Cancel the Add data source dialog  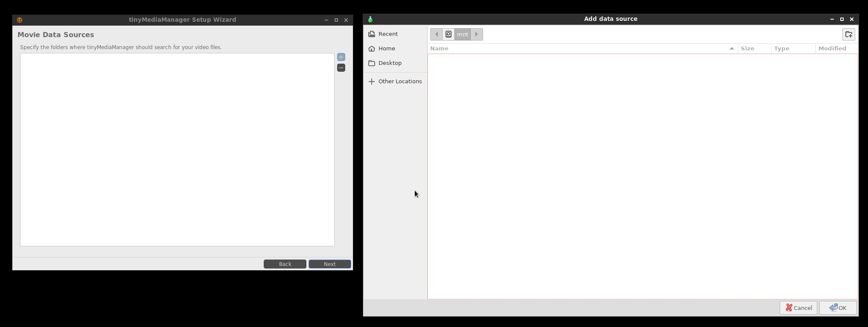click(798, 308)
